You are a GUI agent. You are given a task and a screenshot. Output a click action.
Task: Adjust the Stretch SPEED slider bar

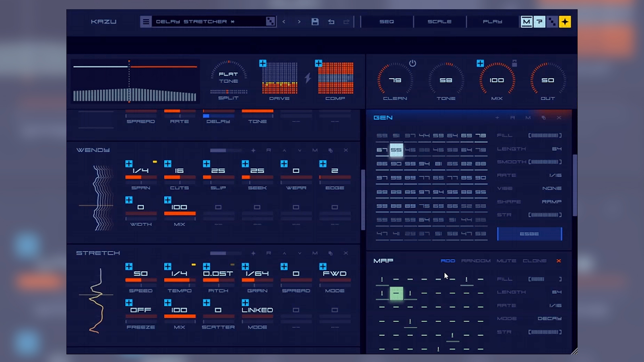coord(141,280)
